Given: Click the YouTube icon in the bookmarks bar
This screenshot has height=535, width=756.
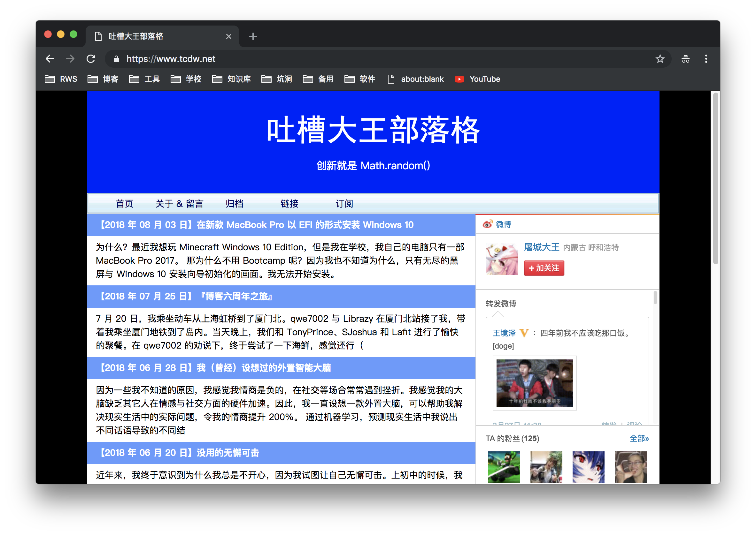Looking at the screenshot, I should [459, 79].
